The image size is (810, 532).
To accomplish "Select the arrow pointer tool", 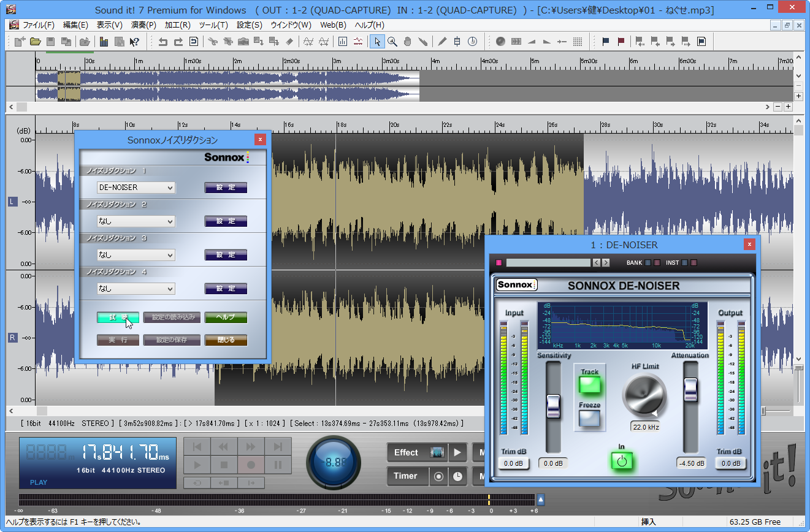I will coord(377,42).
